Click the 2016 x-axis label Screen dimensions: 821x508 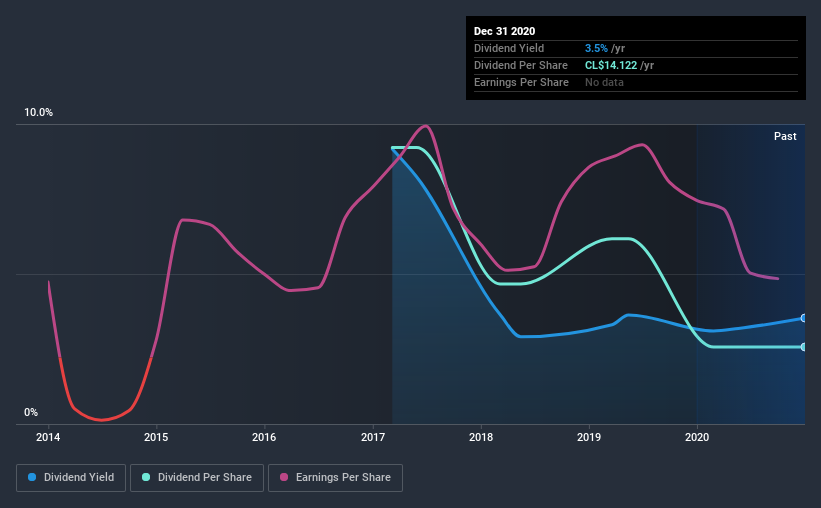pyautogui.click(x=264, y=437)
